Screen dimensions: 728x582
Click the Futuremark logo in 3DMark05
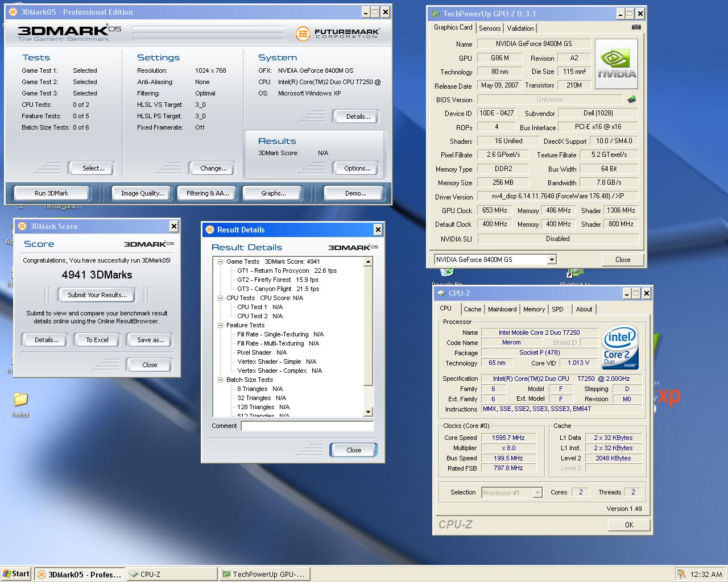pyautogui.click(x=338, y=34)
